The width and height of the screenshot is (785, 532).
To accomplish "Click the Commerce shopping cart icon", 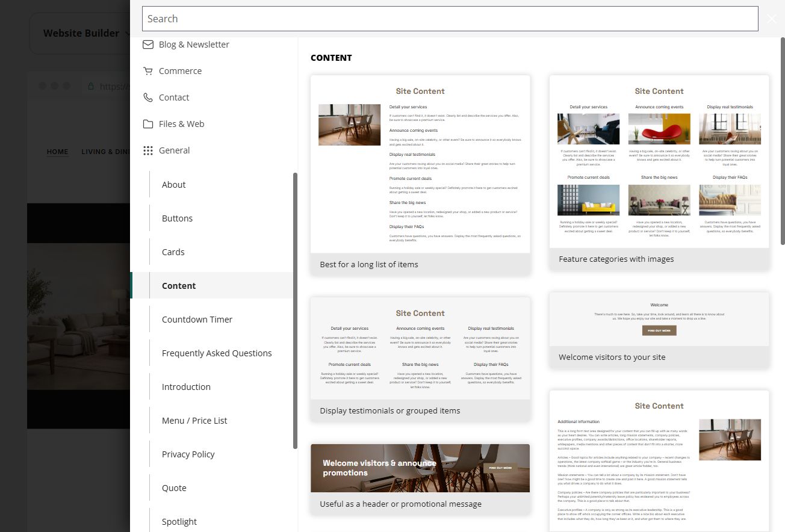I will [x=147, y=71].
